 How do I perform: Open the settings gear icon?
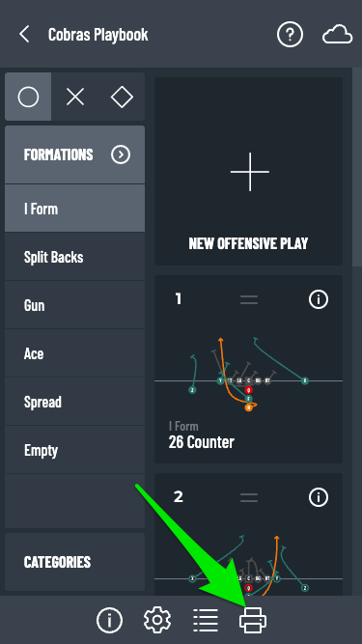click(157, 620)
